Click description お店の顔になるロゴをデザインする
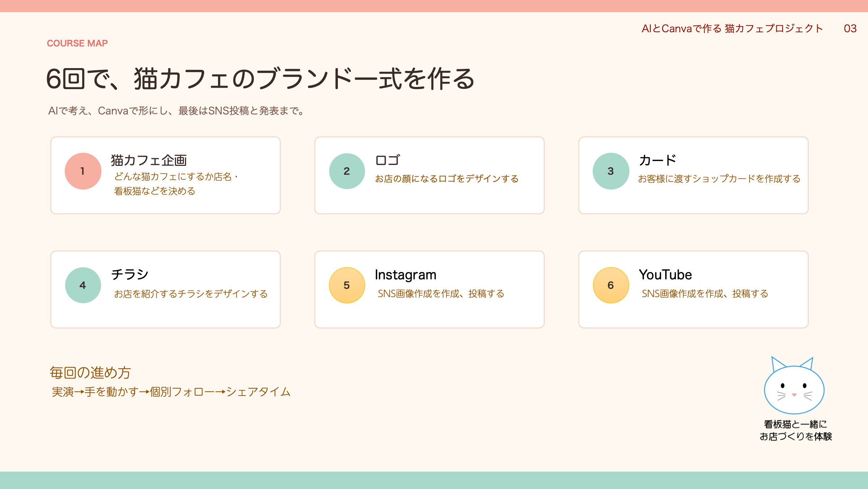Screen dimensions: 868x489 tap(447, 179)
